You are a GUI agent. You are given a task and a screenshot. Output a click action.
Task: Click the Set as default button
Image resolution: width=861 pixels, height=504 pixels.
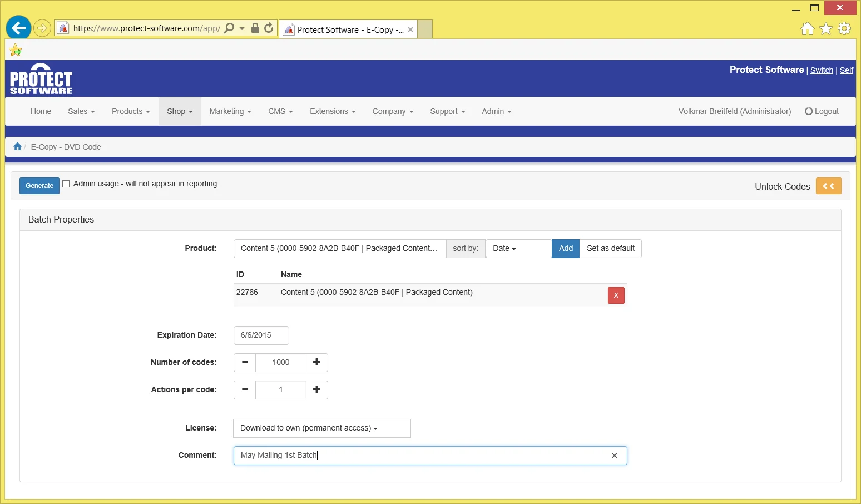pos(610,249)
